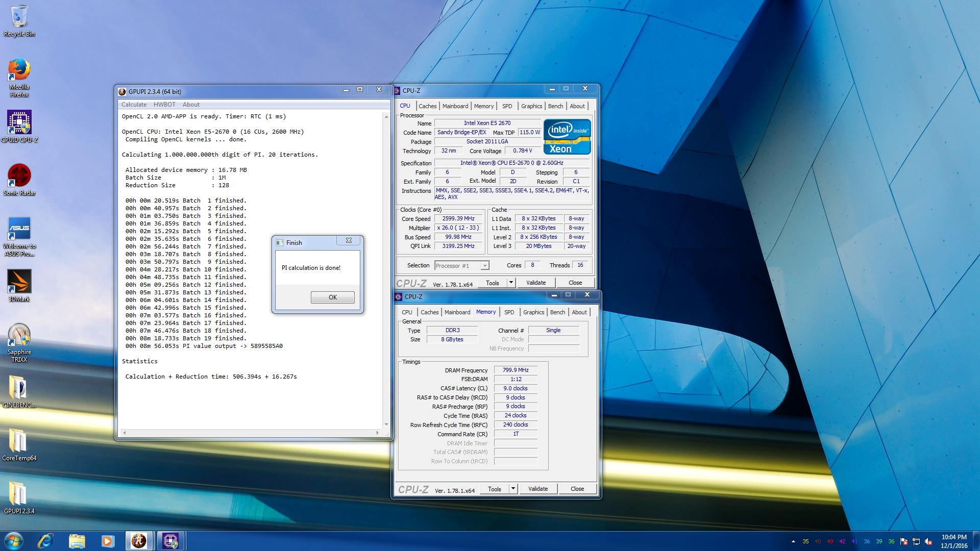980x551 pixels.
Task: Close the Finish dialog with X
Action: click(349, 240)
